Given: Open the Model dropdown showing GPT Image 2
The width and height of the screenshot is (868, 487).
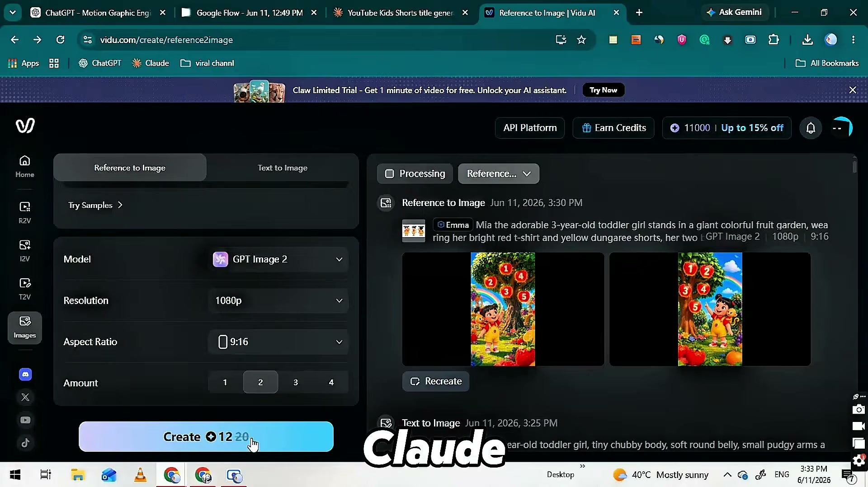Looking at the screenshot, I should click(x=278, y=259).
